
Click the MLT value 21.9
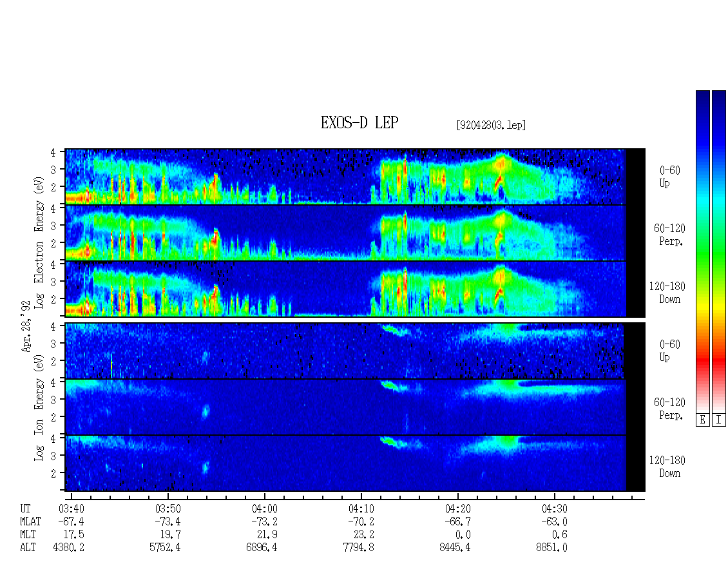267,535
